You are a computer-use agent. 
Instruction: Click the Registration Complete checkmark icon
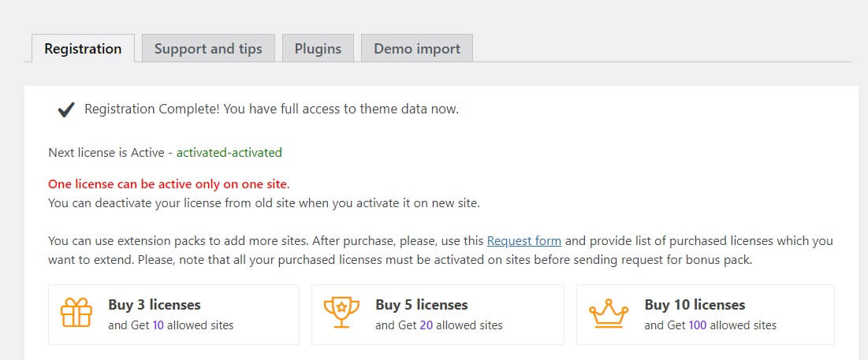pos(66,109)
